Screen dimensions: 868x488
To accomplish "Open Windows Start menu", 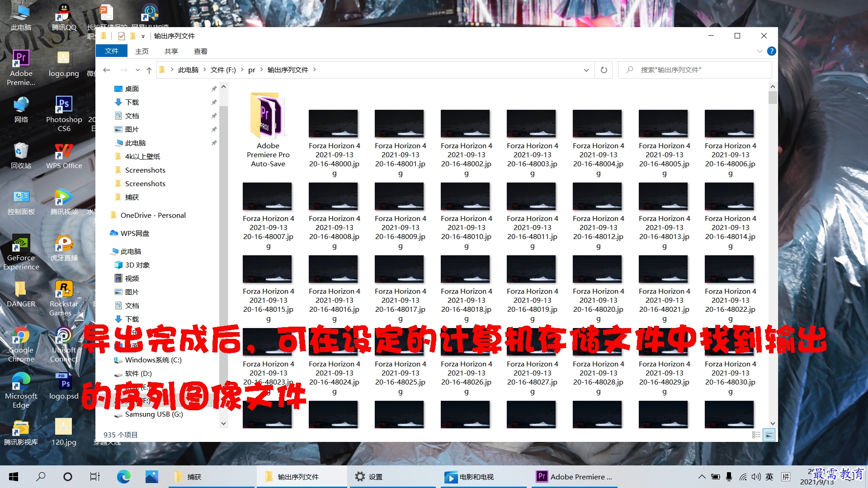I will [x=14, y=477].
